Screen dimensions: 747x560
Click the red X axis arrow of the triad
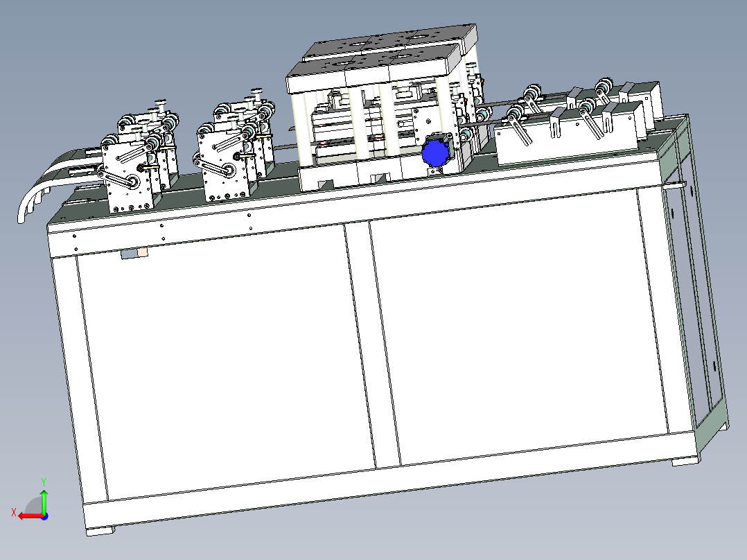point(30,516)
